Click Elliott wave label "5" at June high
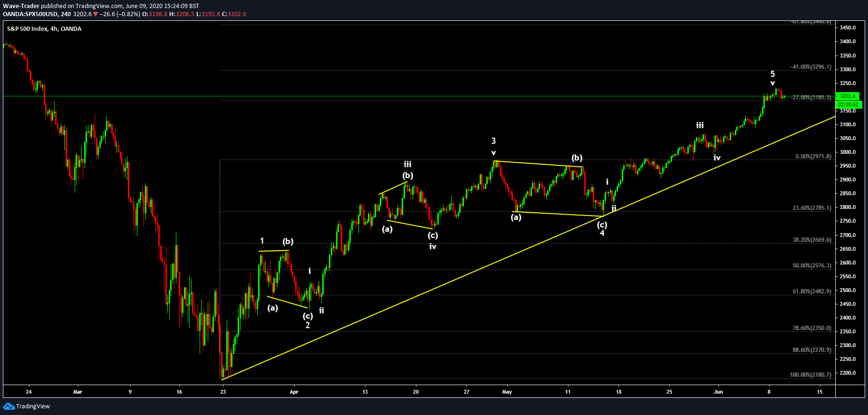 click(772, 74)
